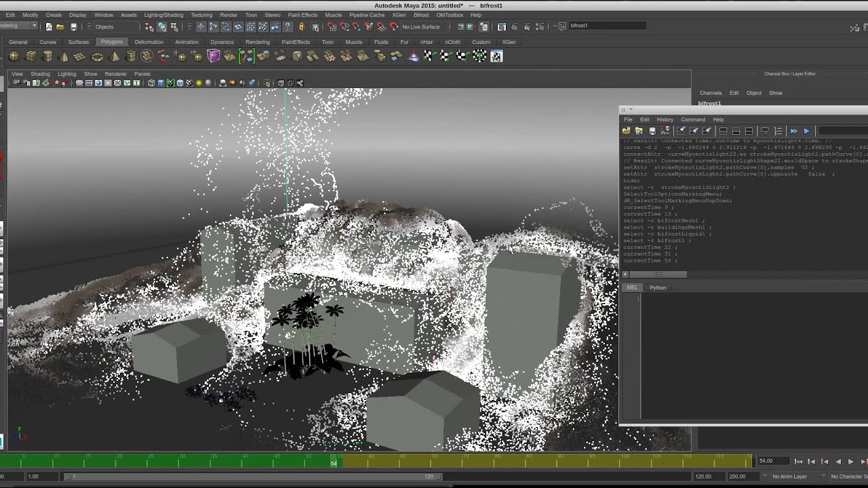
Task: Click the render current frame clapper icon
Action: click(514, 26)
